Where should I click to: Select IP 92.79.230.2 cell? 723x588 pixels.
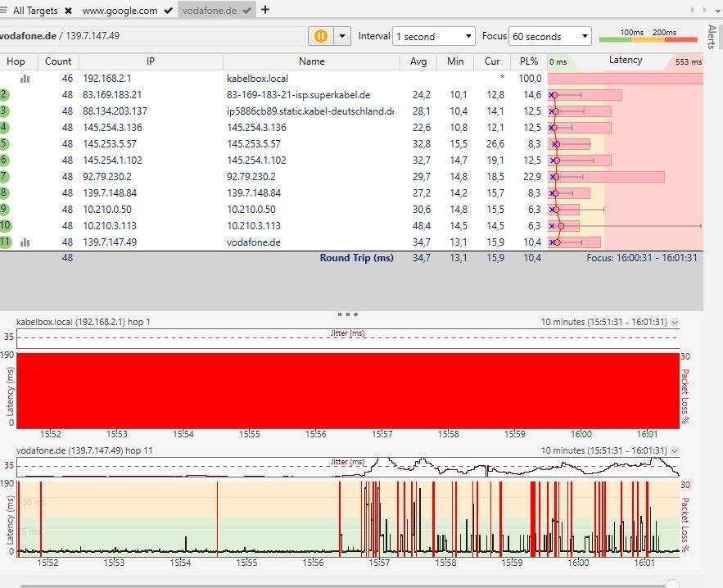click(x=107, y=177)
